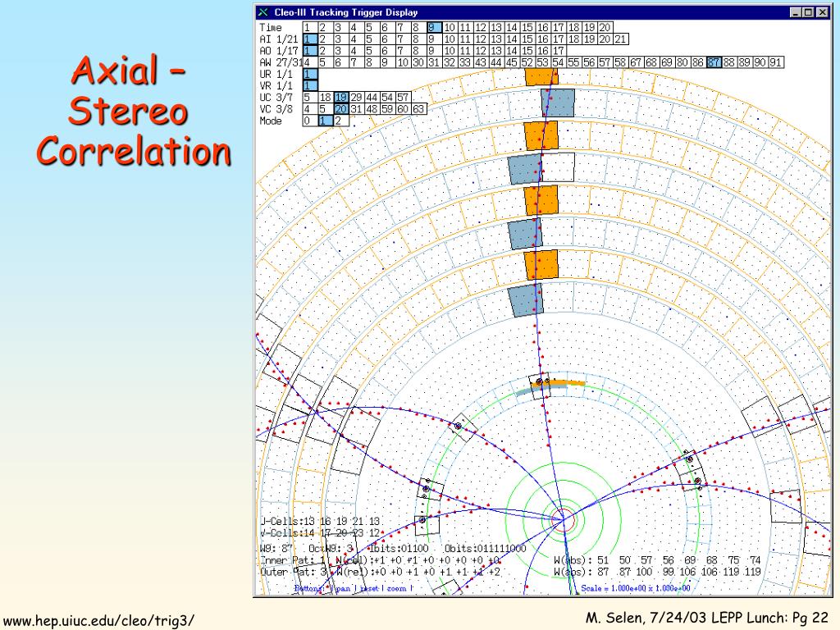Image resolution: width=840 pixels, height=630 pixels.
Task: Select Mode 0 cell
Action: (309, 121)
